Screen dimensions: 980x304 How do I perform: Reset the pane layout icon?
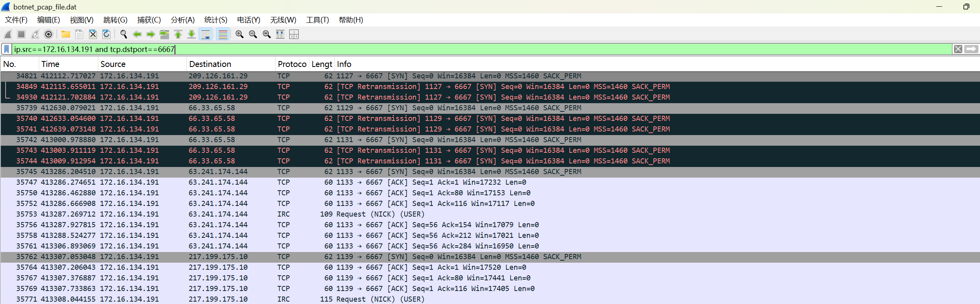(294, 35)
